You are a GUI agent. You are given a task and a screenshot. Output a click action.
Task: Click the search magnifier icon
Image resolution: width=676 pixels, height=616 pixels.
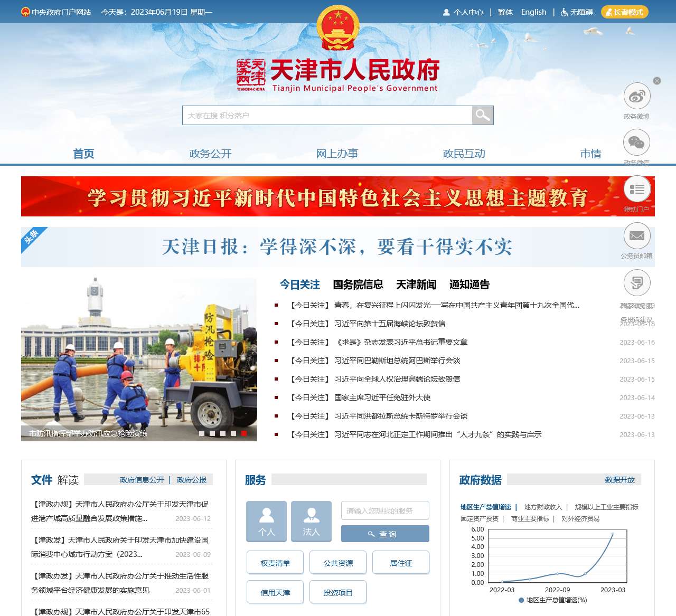(x=482, y=115)
